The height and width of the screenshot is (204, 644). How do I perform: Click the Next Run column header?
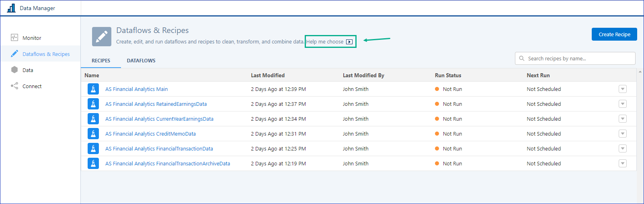(x=538, y=75)
